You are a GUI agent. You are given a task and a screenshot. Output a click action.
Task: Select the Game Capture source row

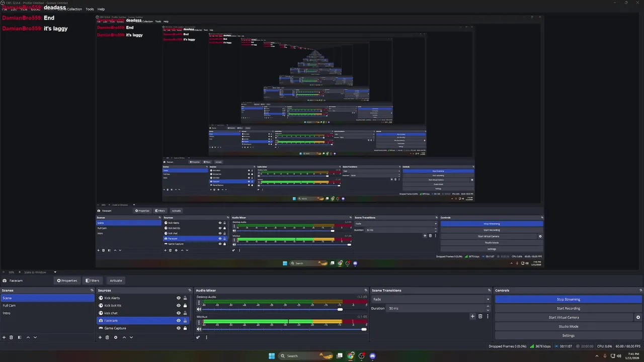coord(143,328)
